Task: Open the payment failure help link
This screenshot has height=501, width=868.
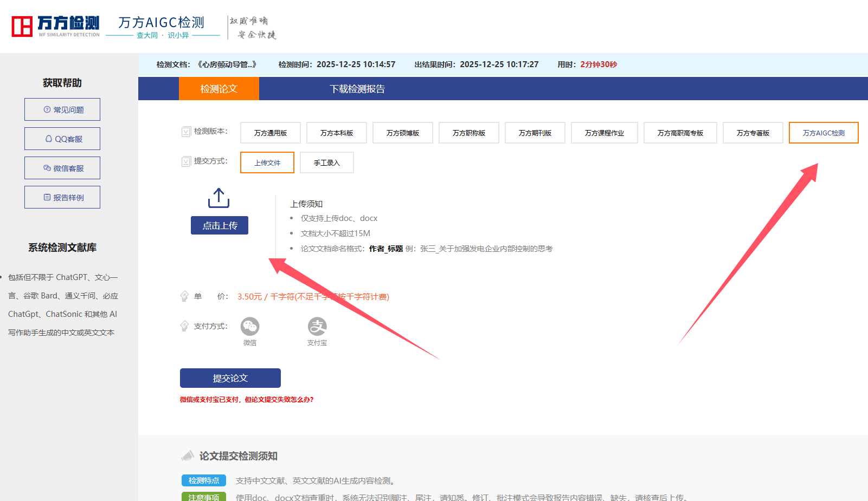Action: pyautogui.click(x=247, y=399)
